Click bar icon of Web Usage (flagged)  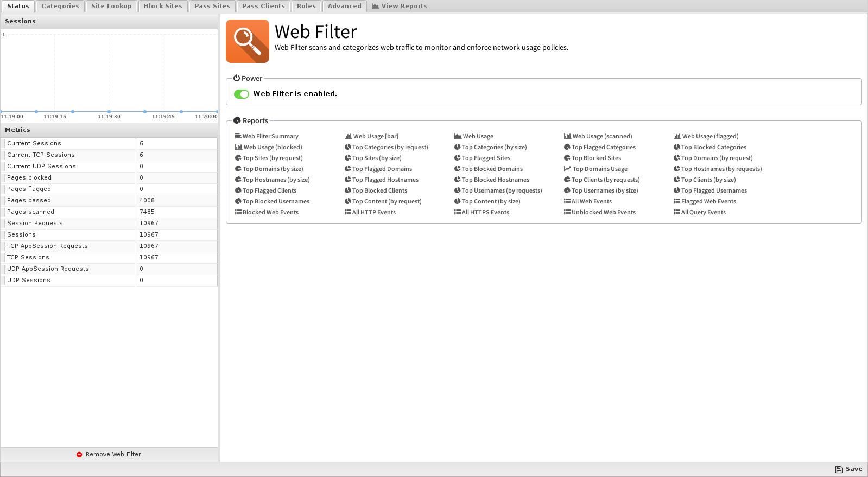pyautogui.click(x=677, y=136)
